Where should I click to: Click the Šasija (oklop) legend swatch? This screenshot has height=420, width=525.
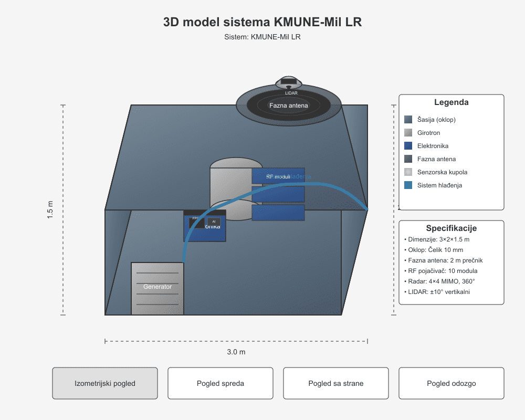408,120
